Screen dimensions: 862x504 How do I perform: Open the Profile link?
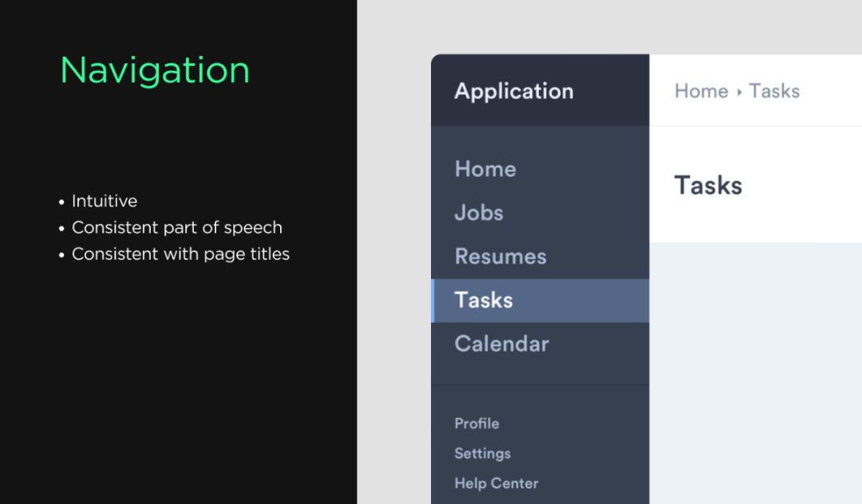tap(476, 423)
